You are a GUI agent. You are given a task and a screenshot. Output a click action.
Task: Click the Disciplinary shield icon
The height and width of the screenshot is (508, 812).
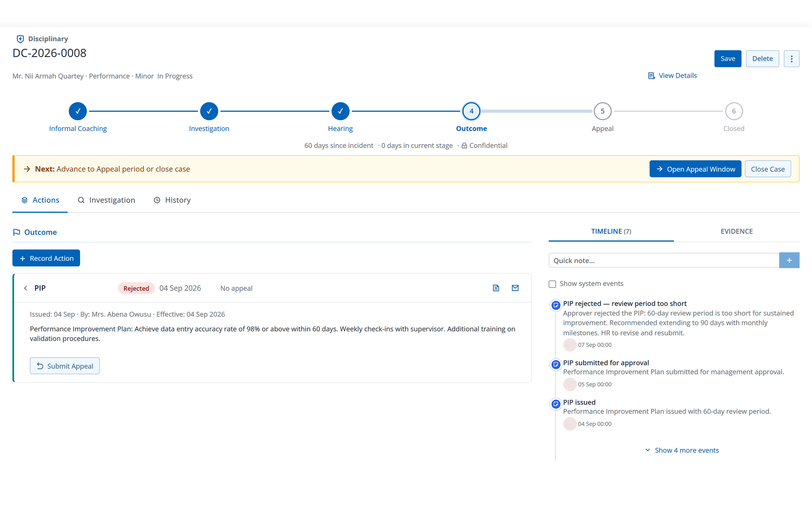pyautogui.click(x=20, y=39)
